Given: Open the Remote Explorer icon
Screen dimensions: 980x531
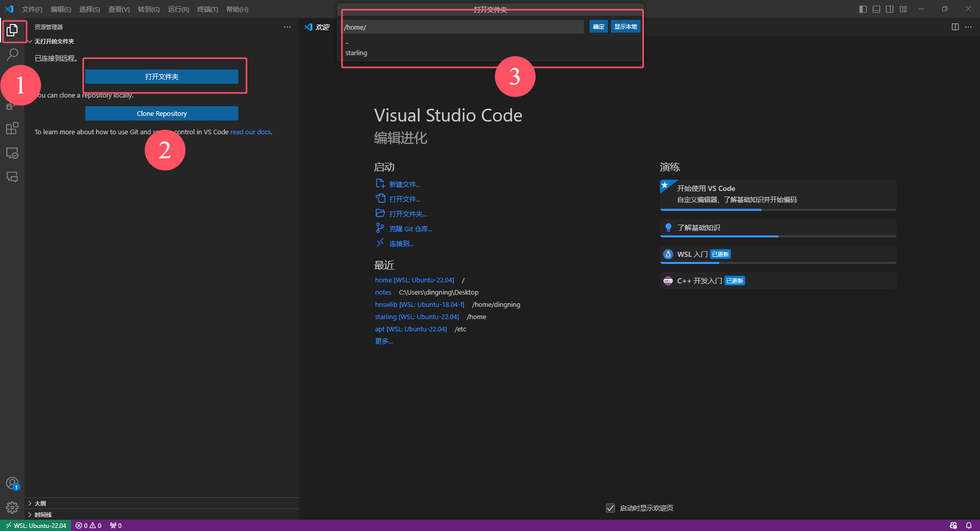Looking at the screenshot, I should (12, 153).
